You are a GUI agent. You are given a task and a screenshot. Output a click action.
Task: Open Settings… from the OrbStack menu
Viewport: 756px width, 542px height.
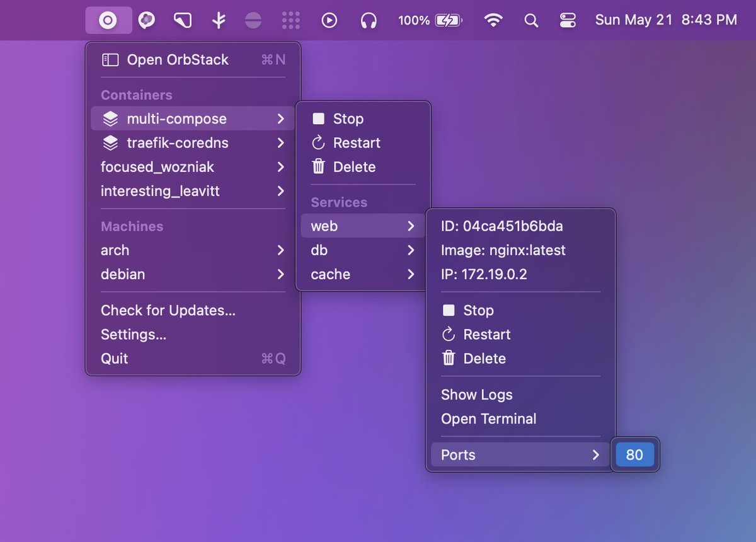[x=193, y=334]
